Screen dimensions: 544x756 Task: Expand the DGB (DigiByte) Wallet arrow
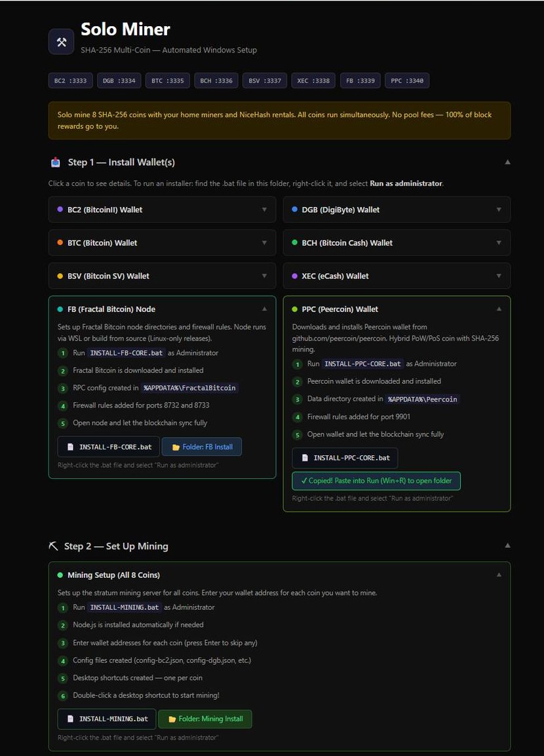499,209
